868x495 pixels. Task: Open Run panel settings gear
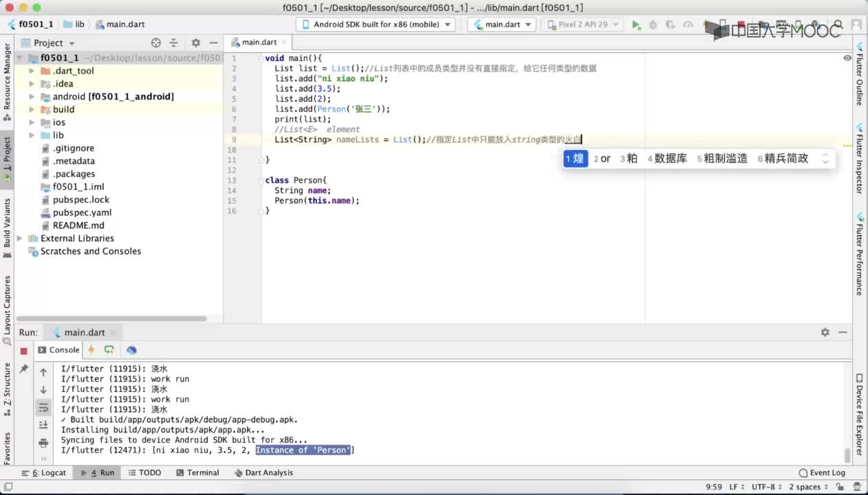tap(825, 332)
